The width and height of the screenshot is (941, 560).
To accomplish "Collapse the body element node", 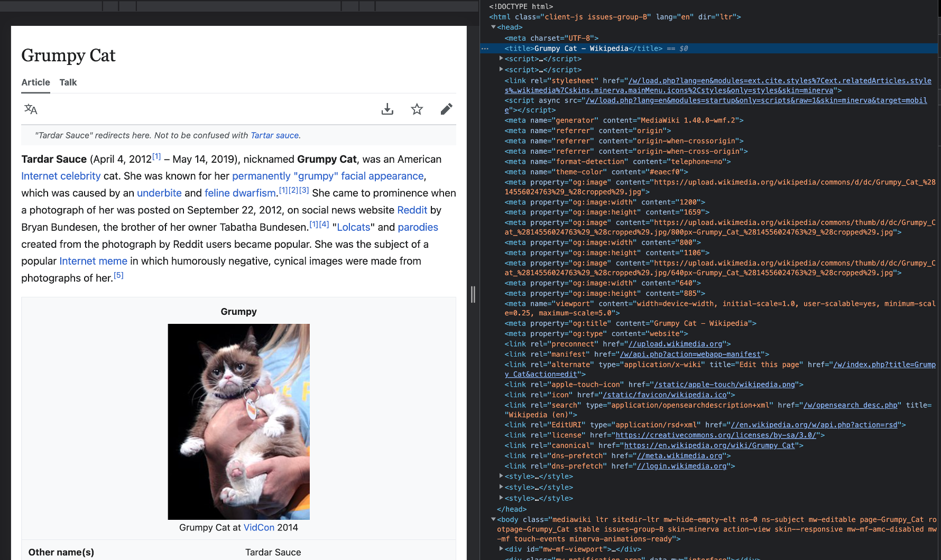I will click(x=493, y=519).
